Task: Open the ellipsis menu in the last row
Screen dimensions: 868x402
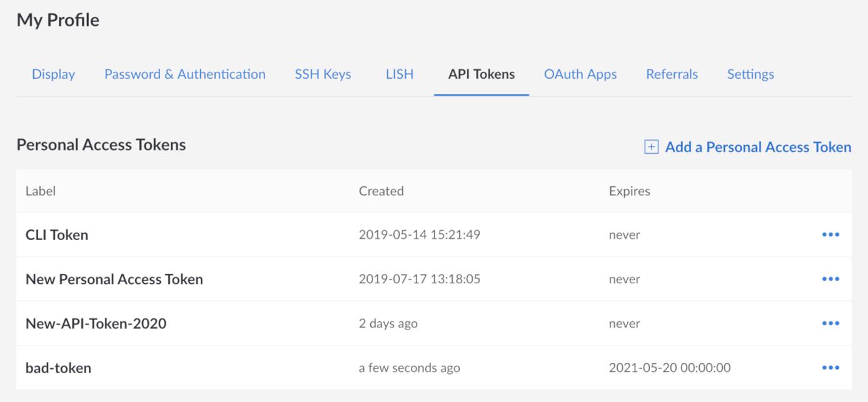Action: pos(830,368)
